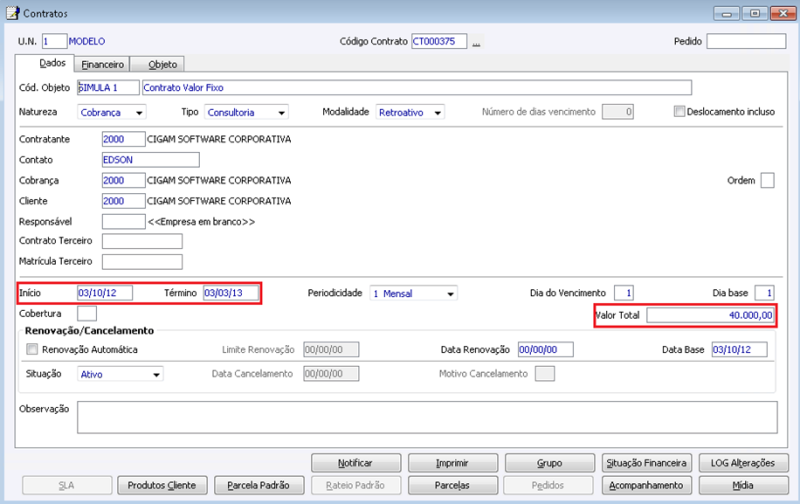Click <<Empresa em branco>> text
This screenshot has height=504, width=800.
tap(201, 222)
